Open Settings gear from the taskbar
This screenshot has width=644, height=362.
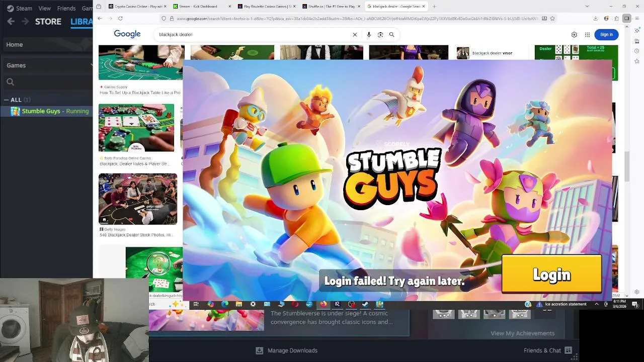point(253,304)
